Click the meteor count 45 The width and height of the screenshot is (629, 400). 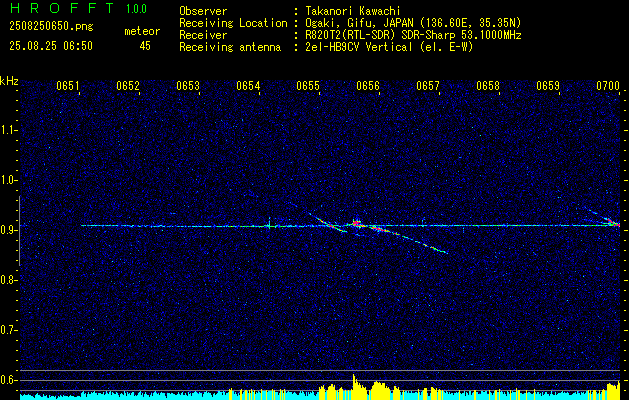[145, 46]
